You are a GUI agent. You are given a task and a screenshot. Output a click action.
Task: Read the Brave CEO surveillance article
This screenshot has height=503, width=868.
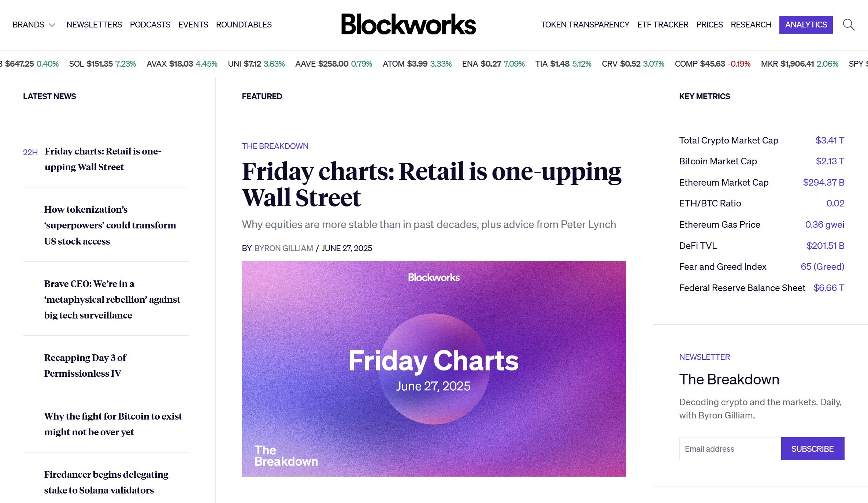pyautogui.click(x=112, y=299)
